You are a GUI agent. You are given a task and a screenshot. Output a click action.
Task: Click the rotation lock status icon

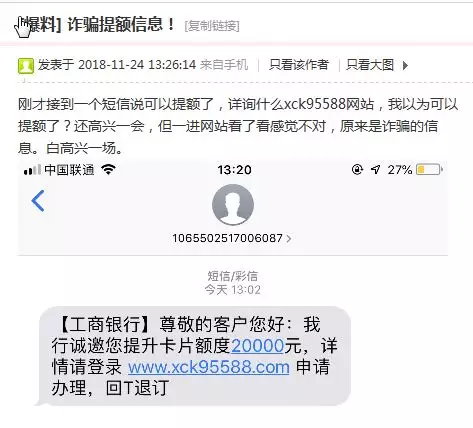pos(357,170)
